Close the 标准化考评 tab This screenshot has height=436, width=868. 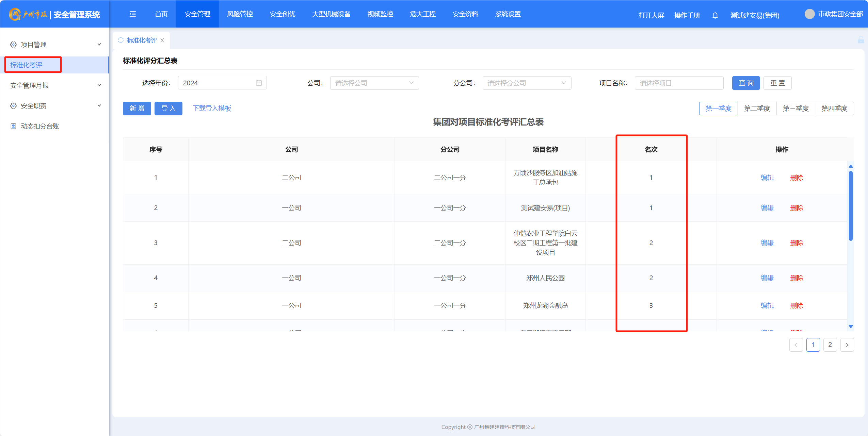(x=162, y=40)
